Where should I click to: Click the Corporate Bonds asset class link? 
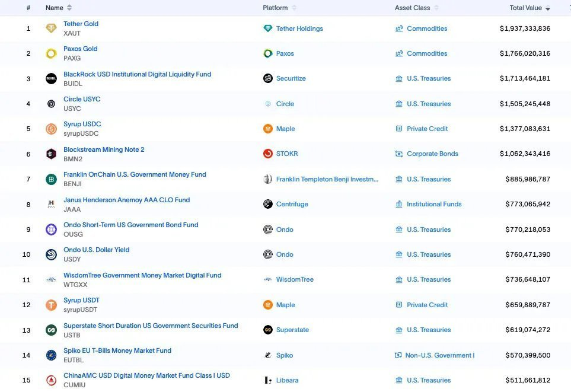432,154
